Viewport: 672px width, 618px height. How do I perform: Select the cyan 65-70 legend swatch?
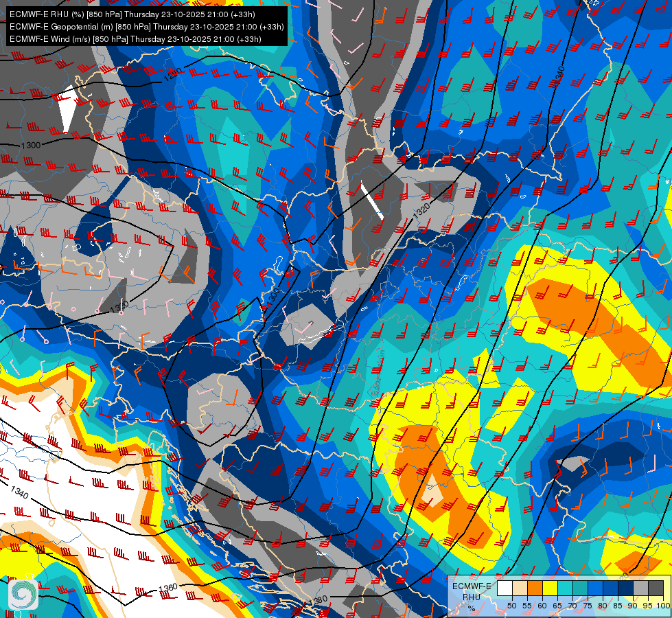(x=565, y=588)
